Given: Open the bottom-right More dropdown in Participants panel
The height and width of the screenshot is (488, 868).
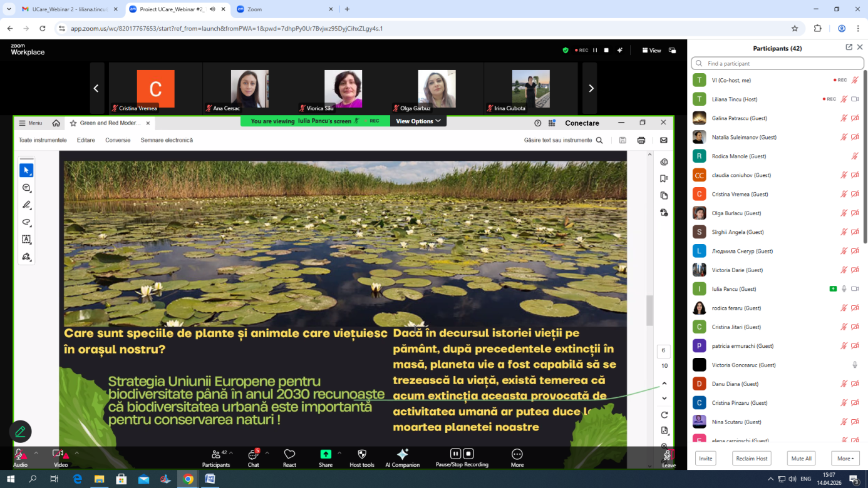Looking at the screenshot, I should coord(845,459).
